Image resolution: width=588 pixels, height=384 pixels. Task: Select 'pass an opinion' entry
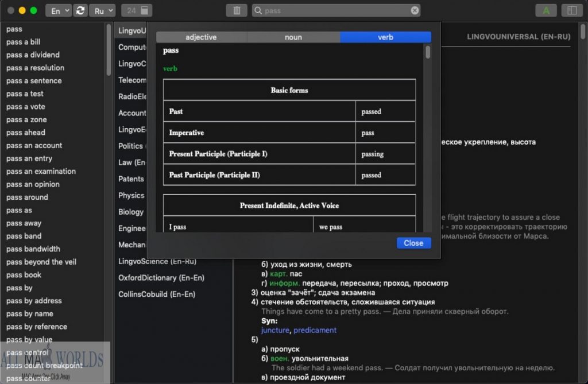tap(33, 184)
